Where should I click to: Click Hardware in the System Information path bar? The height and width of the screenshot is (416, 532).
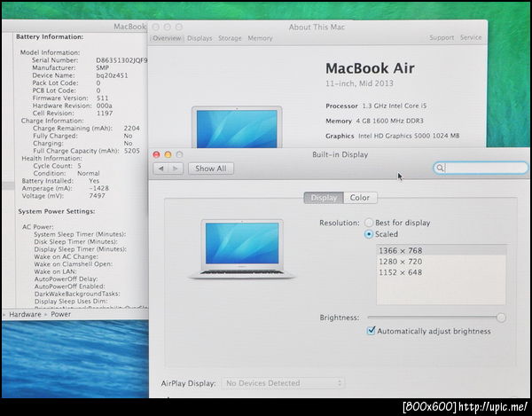[x=25, y=315]
